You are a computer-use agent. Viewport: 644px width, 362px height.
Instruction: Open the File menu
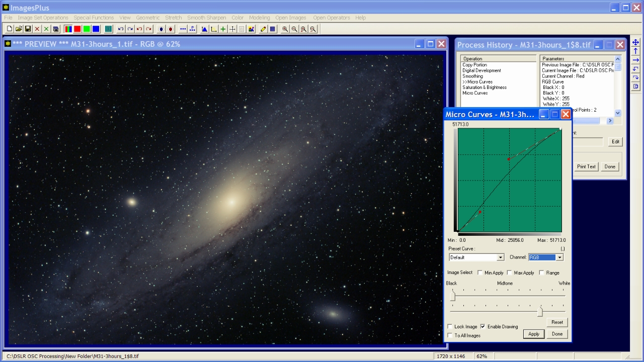click(x=8, y=18)
